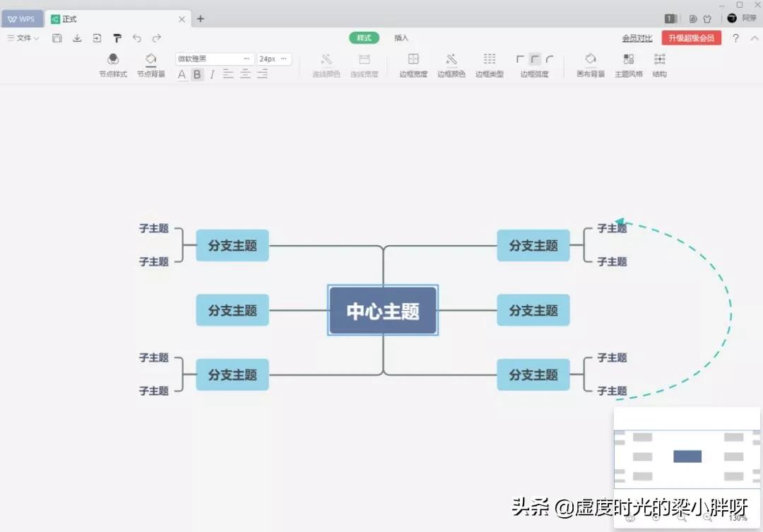Open the 边框颜色 border color tool
The width and height of the screenshot is (763, 532).
click(451, 65)
